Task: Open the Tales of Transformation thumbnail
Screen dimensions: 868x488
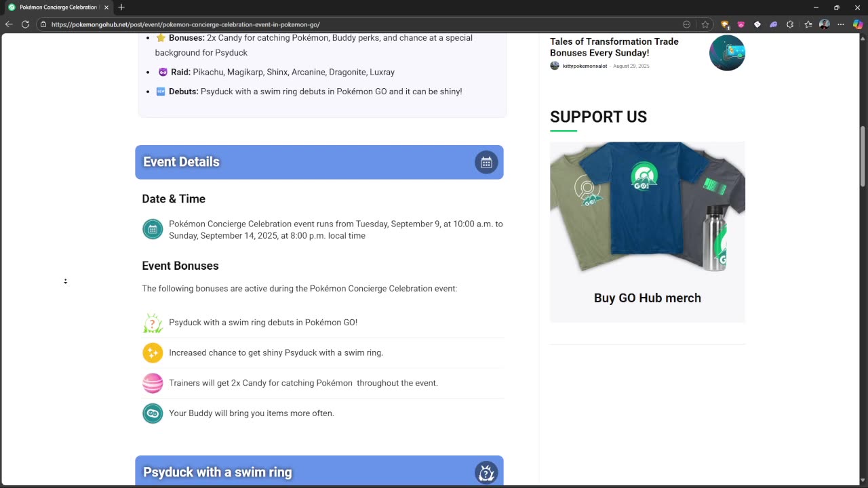Action: coord(727,53)
